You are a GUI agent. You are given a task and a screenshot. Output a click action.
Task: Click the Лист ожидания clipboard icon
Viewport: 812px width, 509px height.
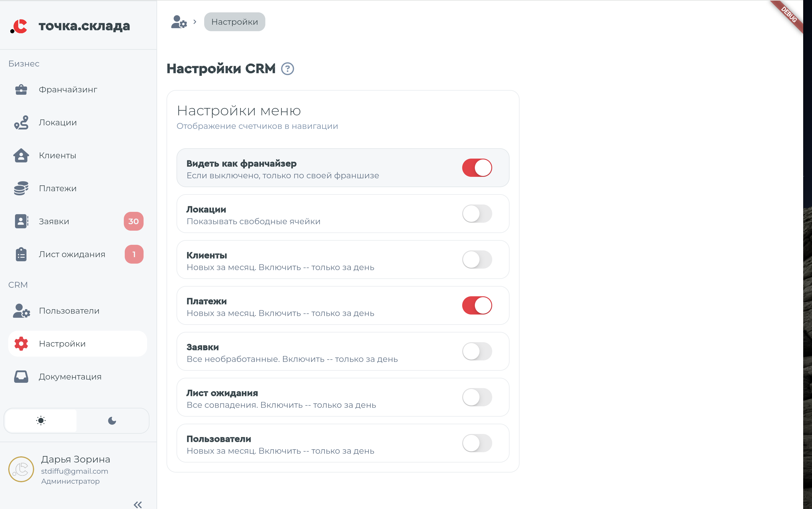(x=21, y=254)
